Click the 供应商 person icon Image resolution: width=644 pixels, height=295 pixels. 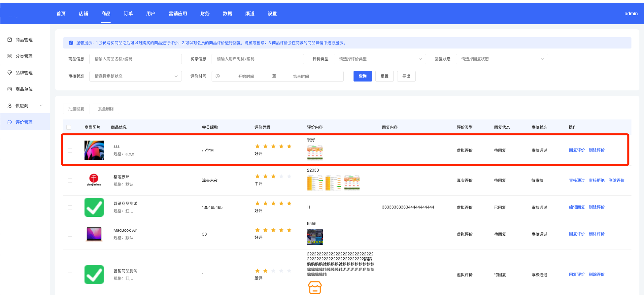click(x=10, y=106)
